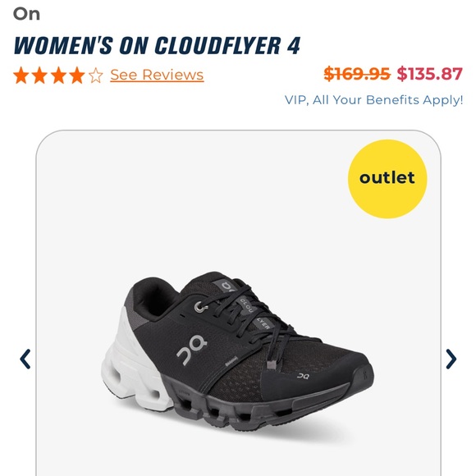The height and width of the screenshot is (476, 476).
Task: Click the small On logo on toe
Action: 303,376
